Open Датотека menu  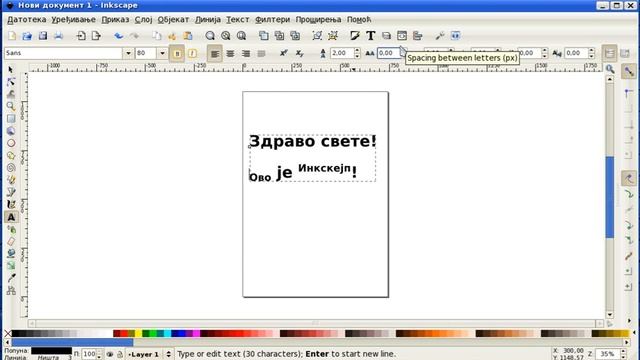(27, 19)
